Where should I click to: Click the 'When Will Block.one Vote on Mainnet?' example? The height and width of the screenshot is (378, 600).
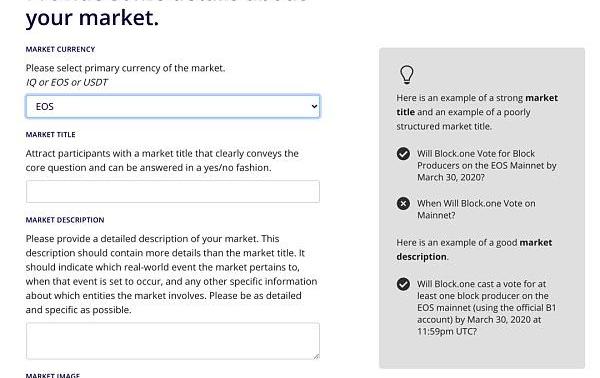coord(476,209)
